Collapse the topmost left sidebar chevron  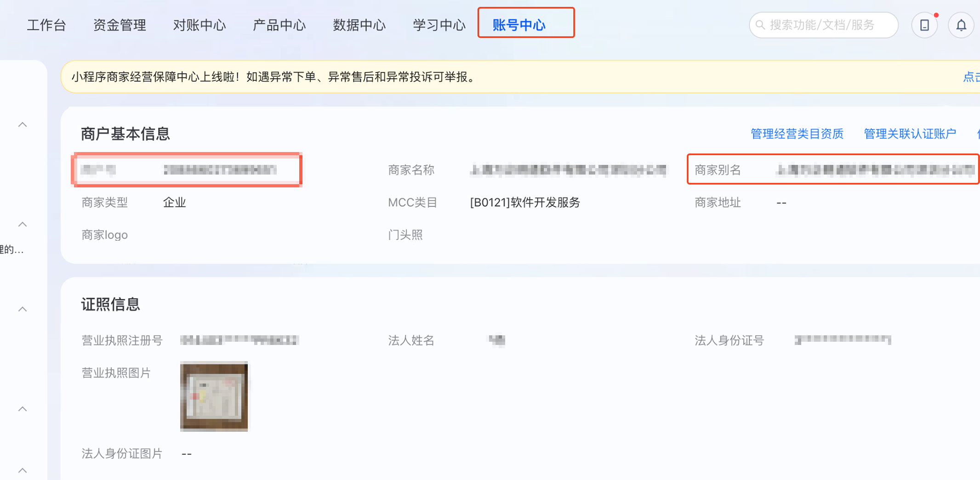[x=23, y=124]
